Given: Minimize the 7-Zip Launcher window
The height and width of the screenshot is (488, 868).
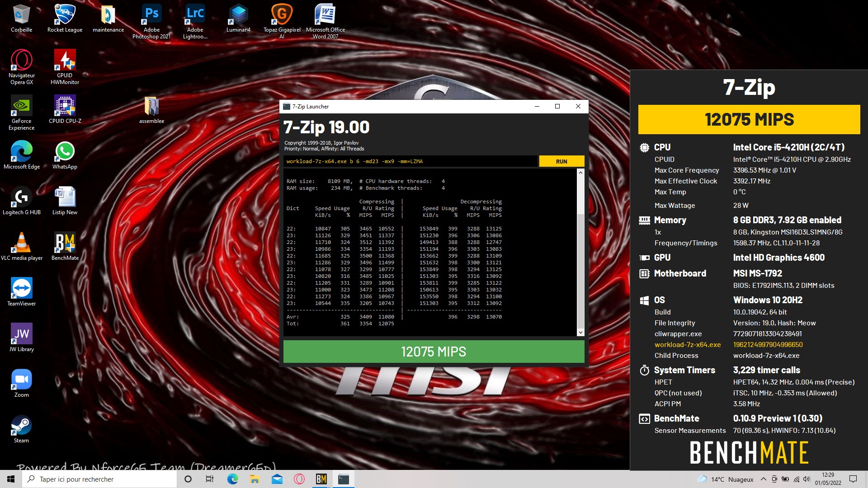Looking at the screenshot, I should tap(537, 107).
